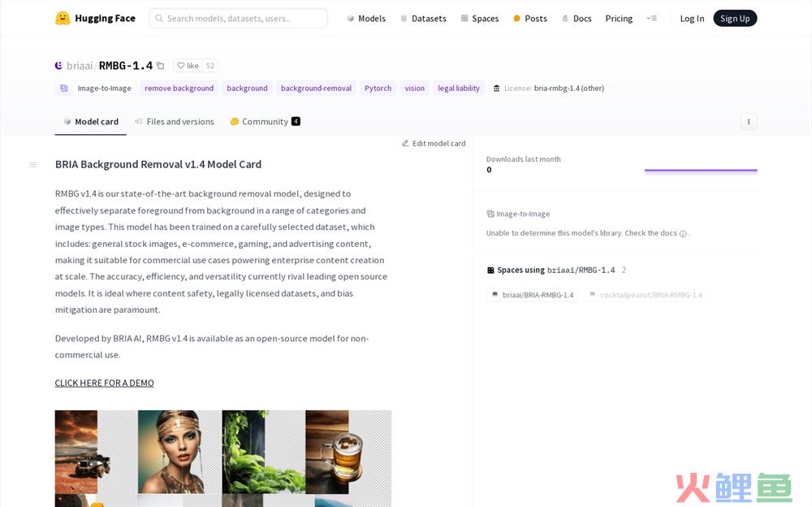Click the 'BRIA Background Removal v1.4 Model Card' heading
The height and width of the screenshot is (507, 812).
tap(158, 164)
